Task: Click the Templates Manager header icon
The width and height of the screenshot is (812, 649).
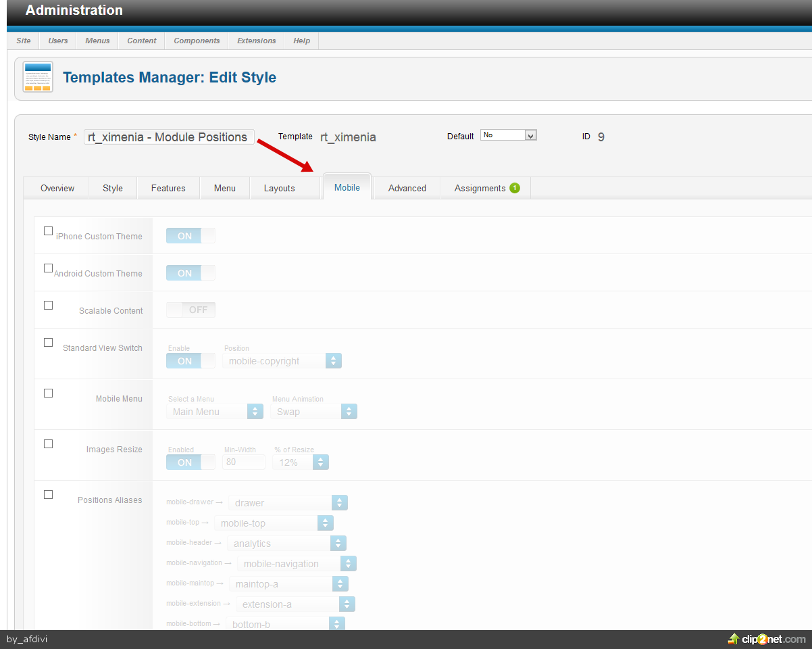Action: click(x=38, y=77)
